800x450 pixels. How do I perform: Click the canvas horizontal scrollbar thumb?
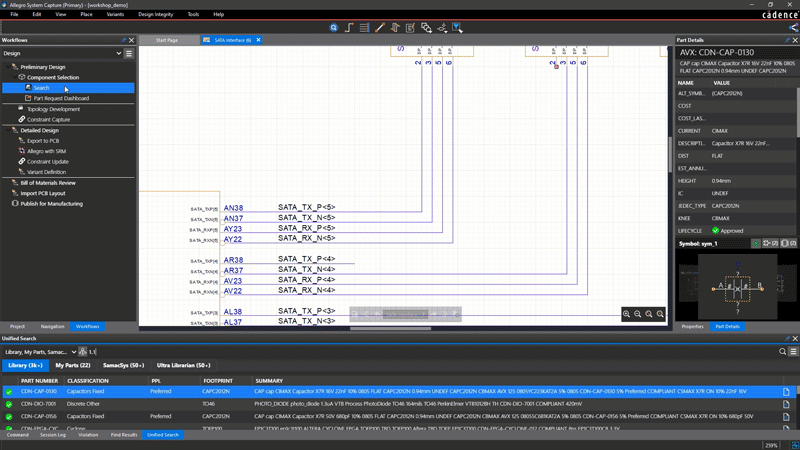coord(390,329)
